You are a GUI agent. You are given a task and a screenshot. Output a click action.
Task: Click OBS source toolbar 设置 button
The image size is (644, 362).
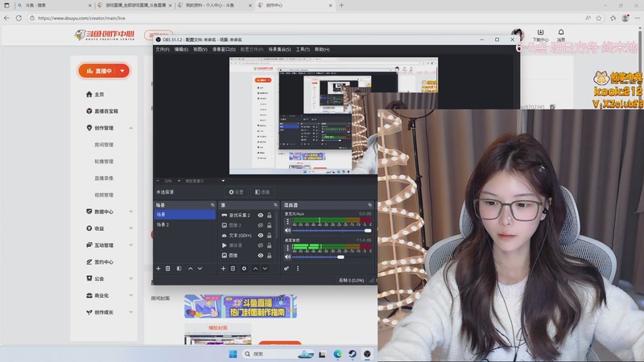[x=236, y=192]
